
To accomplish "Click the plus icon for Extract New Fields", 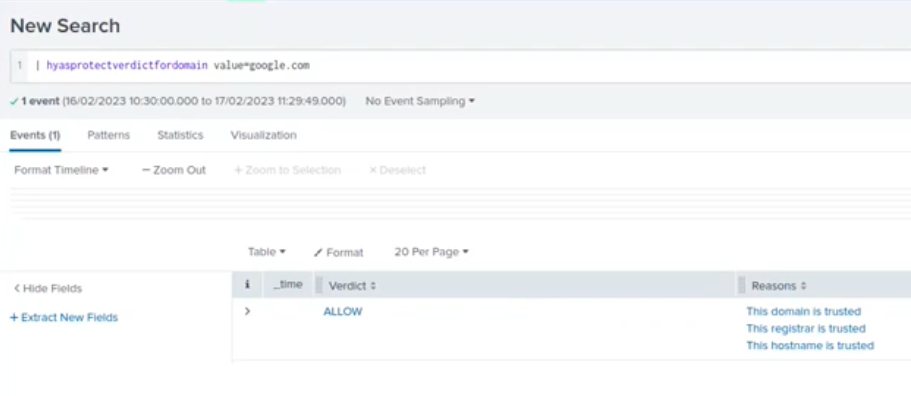I will pos(14,318).
